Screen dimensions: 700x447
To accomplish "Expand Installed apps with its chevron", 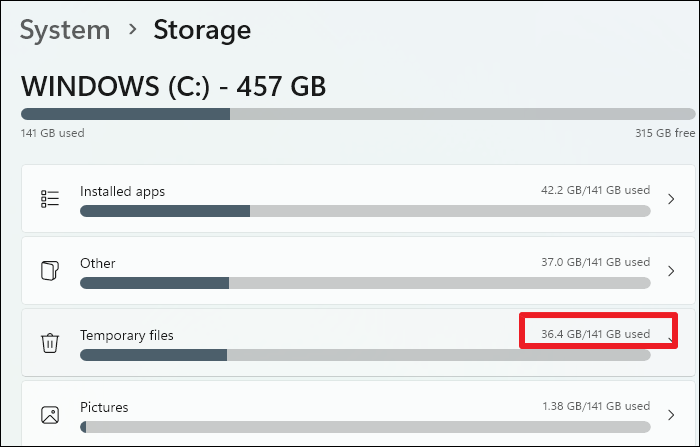I will tap(671, 199).
